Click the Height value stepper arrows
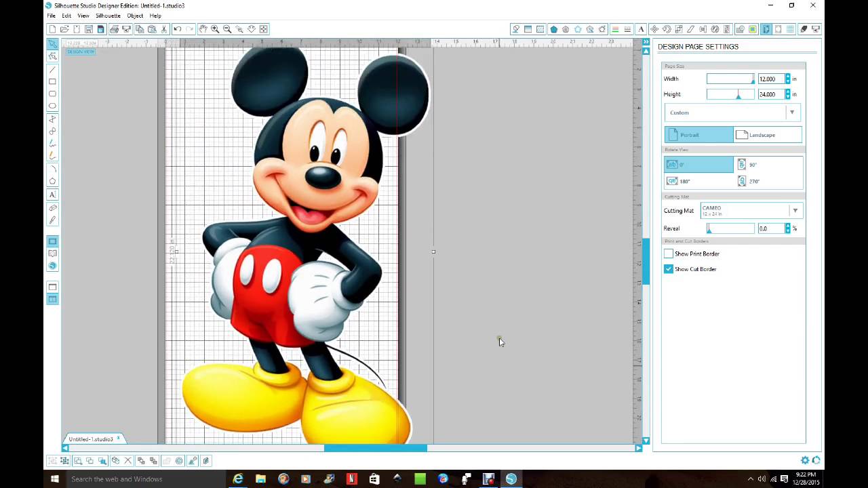This screenshot has height=488, width=868. 787,94
